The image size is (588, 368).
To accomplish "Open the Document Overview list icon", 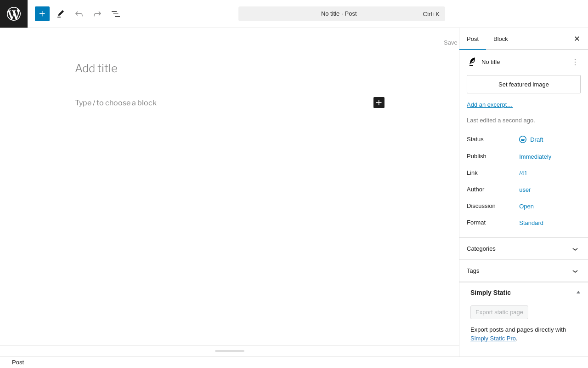I will point(116,14).
